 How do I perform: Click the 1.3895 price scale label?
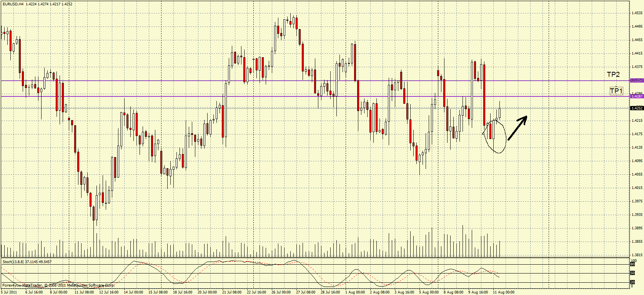(x=637, y=228)
